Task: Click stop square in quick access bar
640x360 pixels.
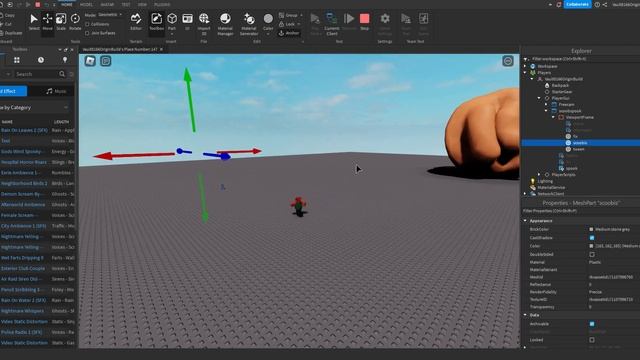Action: [38, 4]
